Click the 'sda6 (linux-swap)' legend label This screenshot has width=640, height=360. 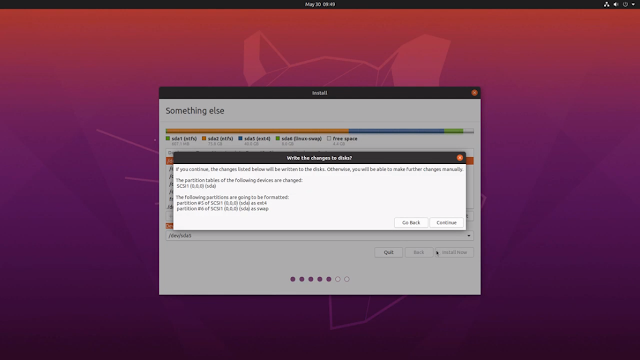[x=302, y=138]
